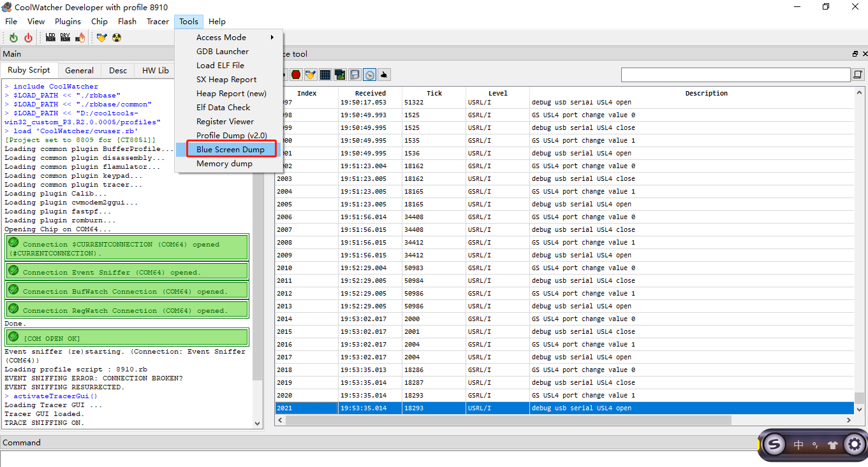Expand the Access Mode submenu
Viewport: 868px width, 467px height.
(x=229, y=38)
